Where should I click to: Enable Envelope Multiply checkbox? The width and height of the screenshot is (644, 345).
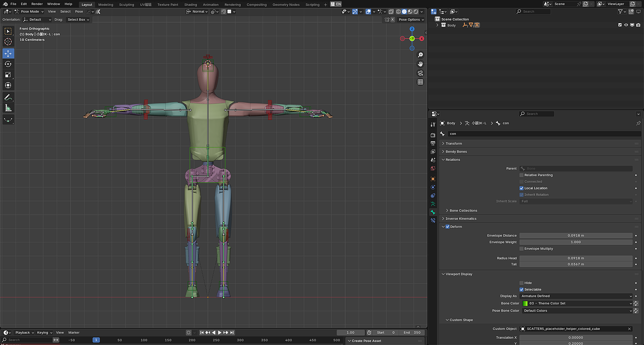tap(521, 248)
